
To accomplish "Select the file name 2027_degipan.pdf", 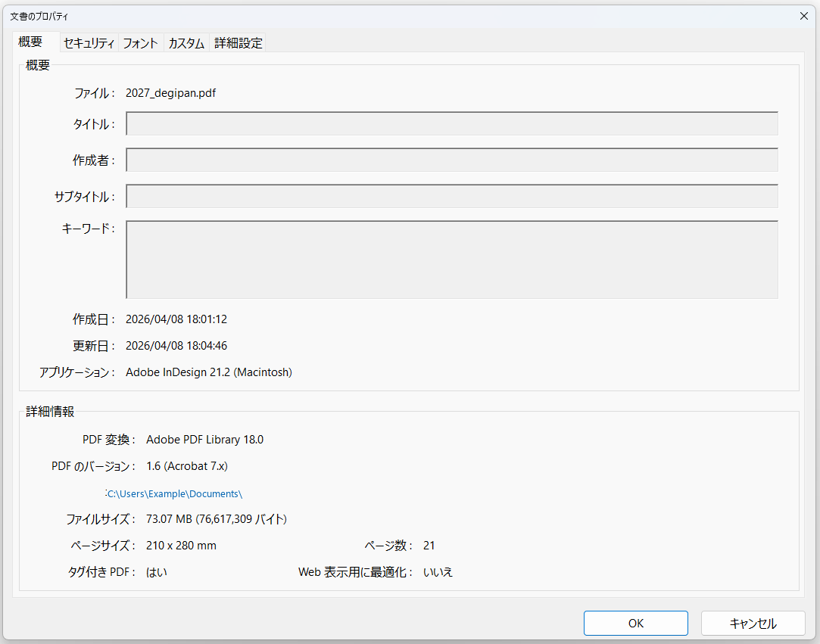I will coord(170,94).
